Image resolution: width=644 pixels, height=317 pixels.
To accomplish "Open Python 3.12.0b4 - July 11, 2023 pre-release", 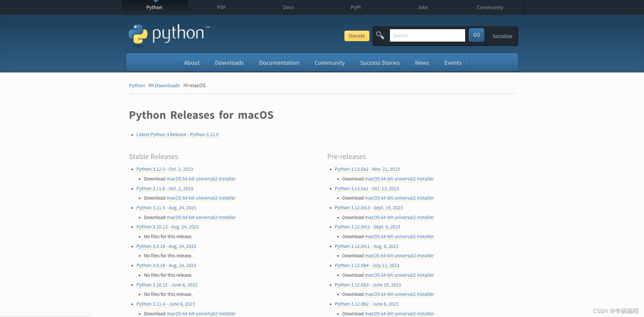I will tap(367, 265).
